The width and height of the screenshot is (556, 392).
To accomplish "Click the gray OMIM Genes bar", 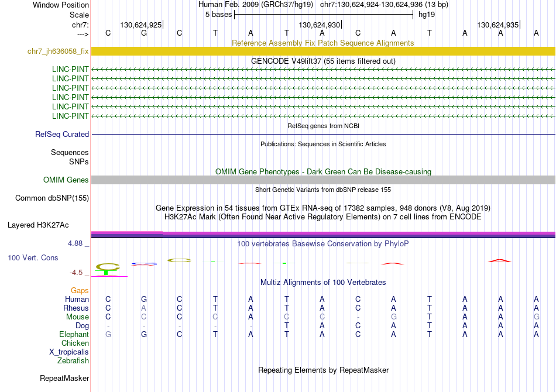I will point(323,180).
